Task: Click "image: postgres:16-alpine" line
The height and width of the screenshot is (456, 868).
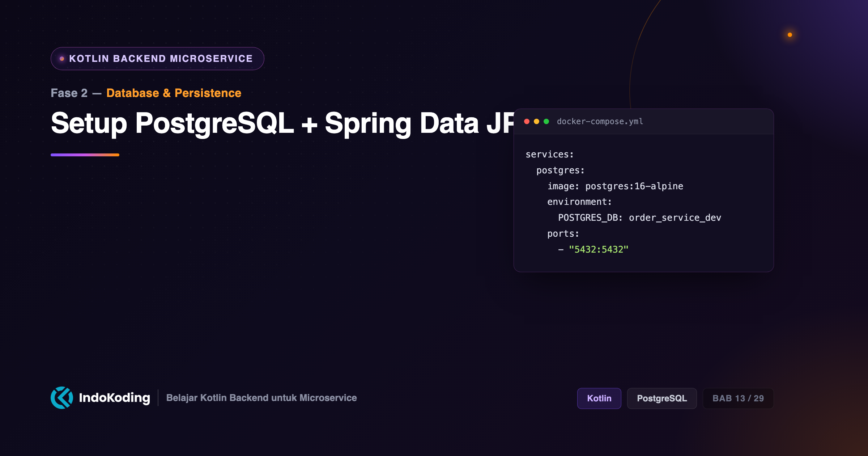Action: tap(615, 186)
